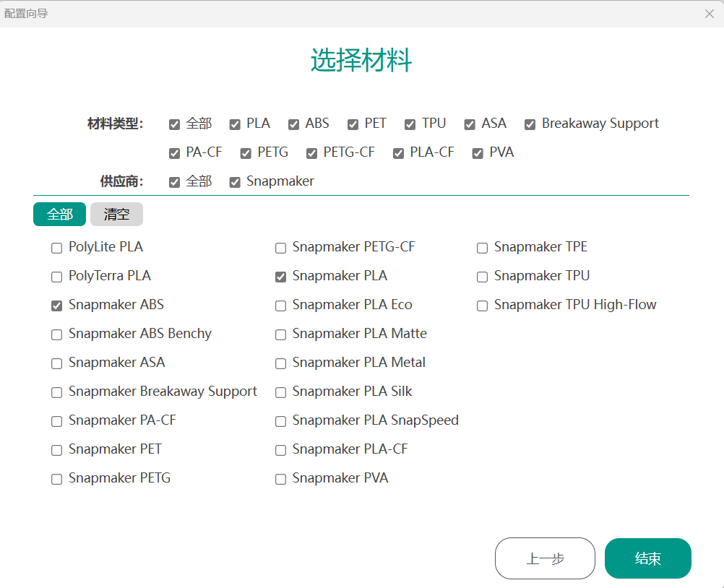Select the Snapmaker TPU material
Viewport: 724px width, 588px height.
tap(483, 277)
